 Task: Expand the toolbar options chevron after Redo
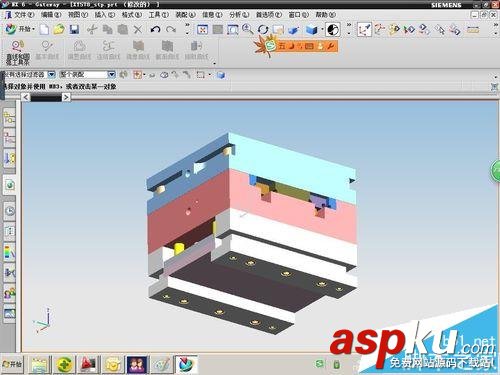point(187,29)
